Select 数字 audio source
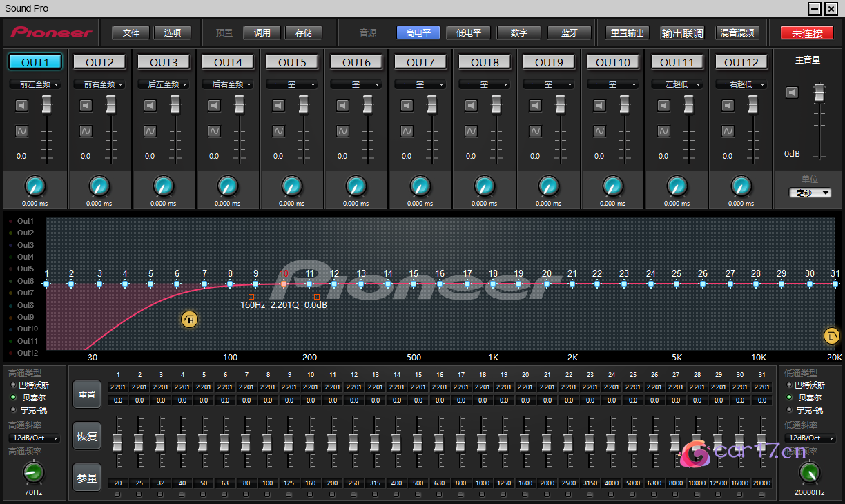 click(519, 32)
